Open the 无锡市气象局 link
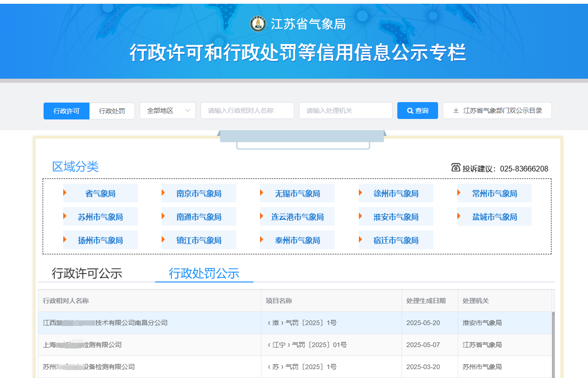 [x=298, y=193]
